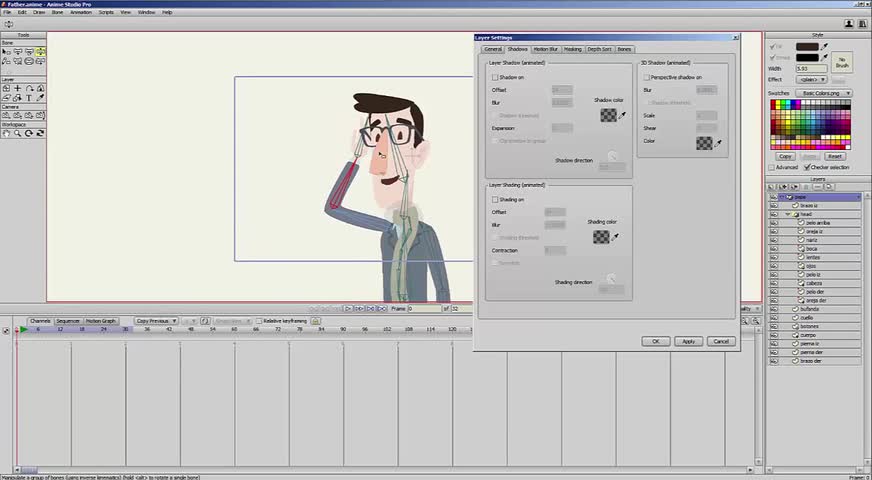This screenshot has height=480, width=872.
Task: Open the Basic Colors.png swatches dropdown
Action: (824, 93)
